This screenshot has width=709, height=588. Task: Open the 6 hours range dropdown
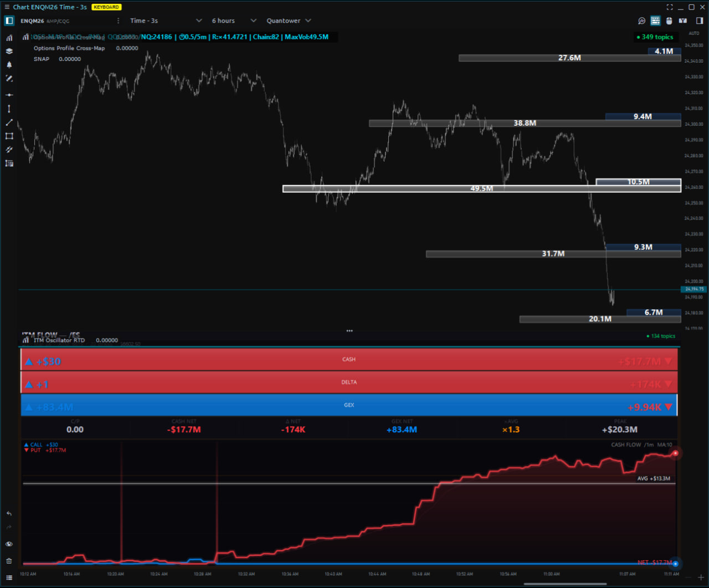(234, 21)
